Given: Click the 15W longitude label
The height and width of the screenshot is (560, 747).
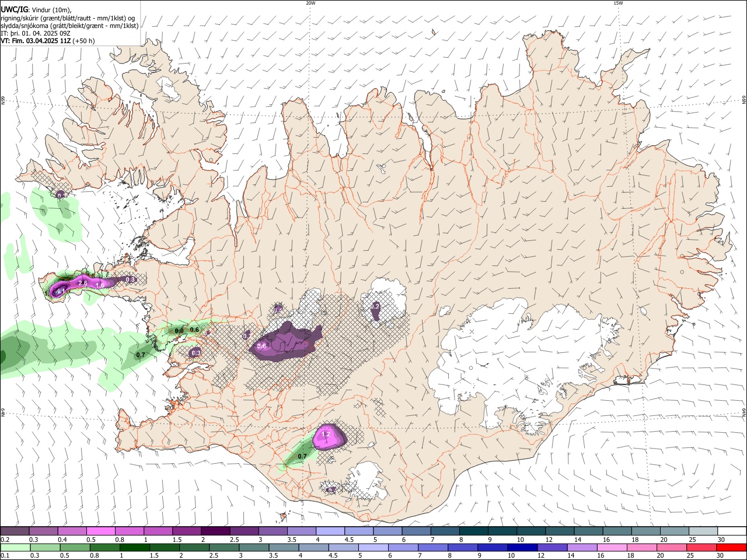Looking at the screenshot, I should (618, 2).
